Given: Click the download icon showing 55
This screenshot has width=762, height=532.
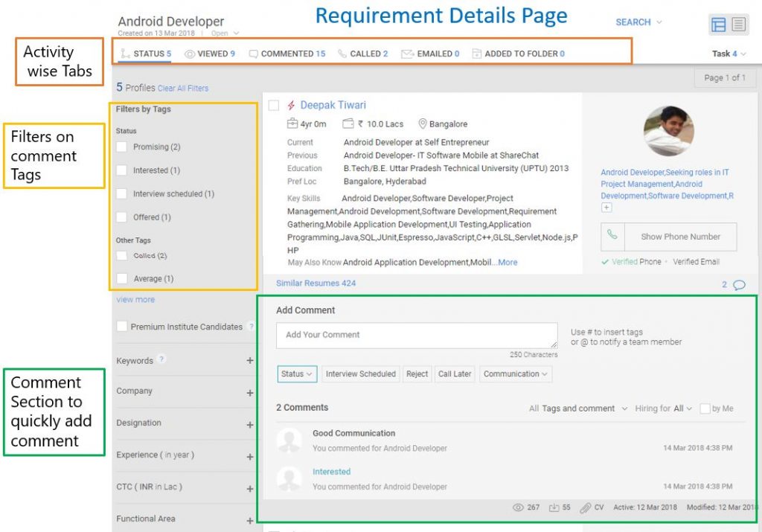Looking at the screenshot, I should point(554,507).
